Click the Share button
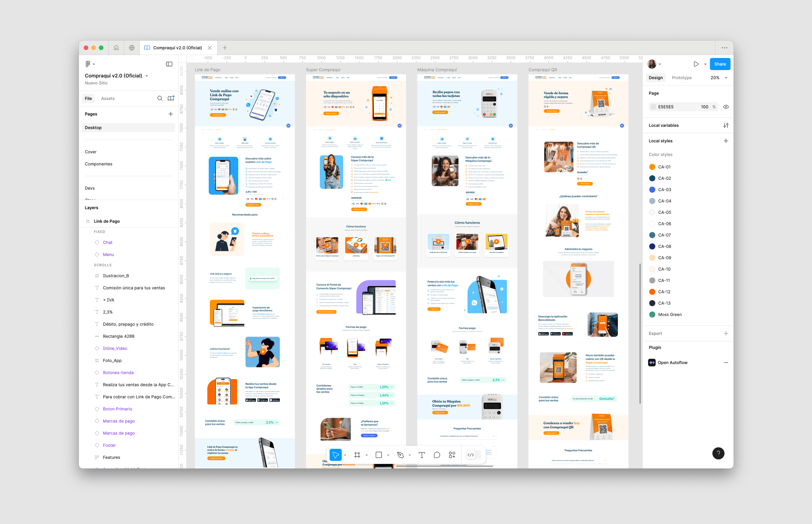This screenshot has width=812, height=524. pos(720,64)
